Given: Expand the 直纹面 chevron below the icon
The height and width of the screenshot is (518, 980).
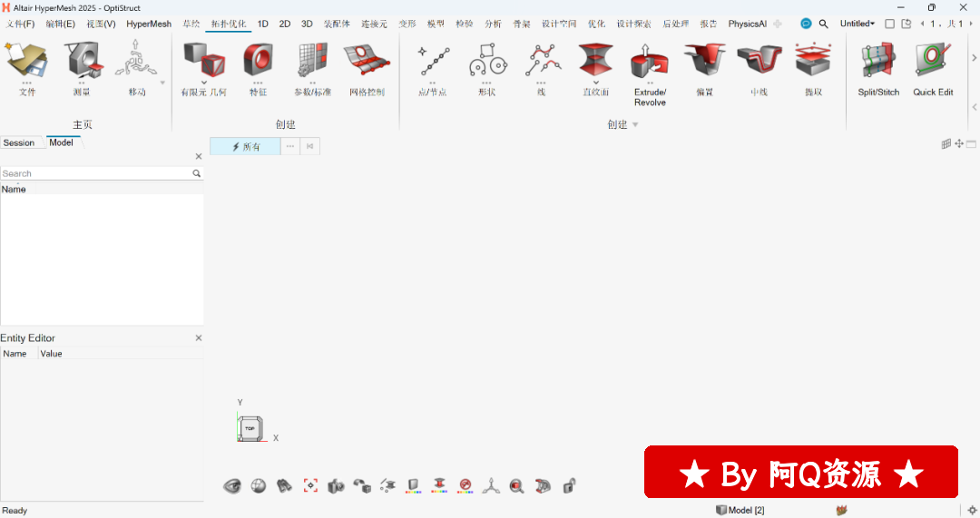Looking at the screenshot, I should tap(595, 83).
